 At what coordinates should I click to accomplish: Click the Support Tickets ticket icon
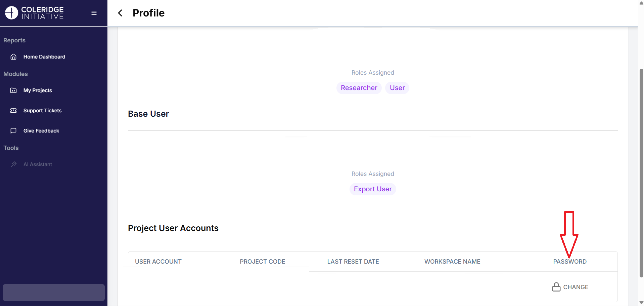pyautogui.click(x=13, y=111)
